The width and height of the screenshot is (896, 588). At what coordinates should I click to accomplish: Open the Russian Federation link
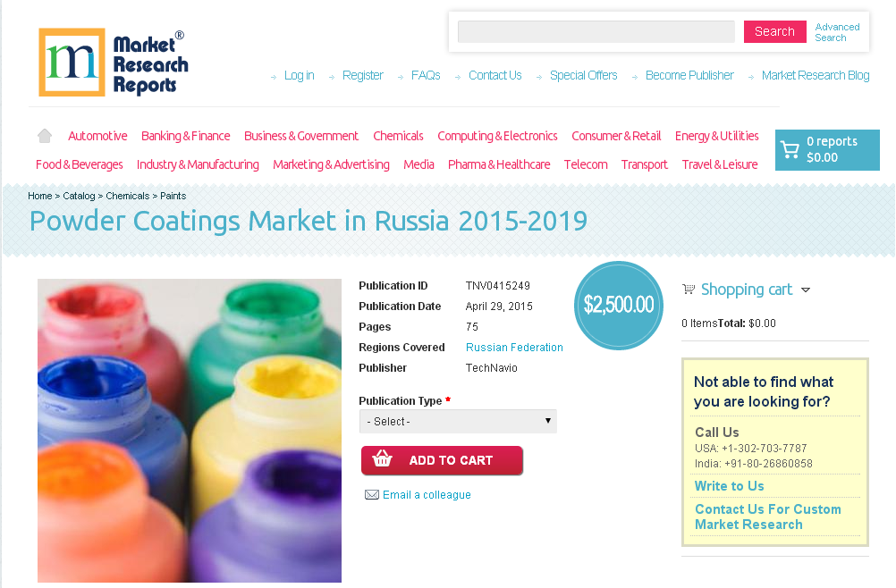click(x=514, y=347)
